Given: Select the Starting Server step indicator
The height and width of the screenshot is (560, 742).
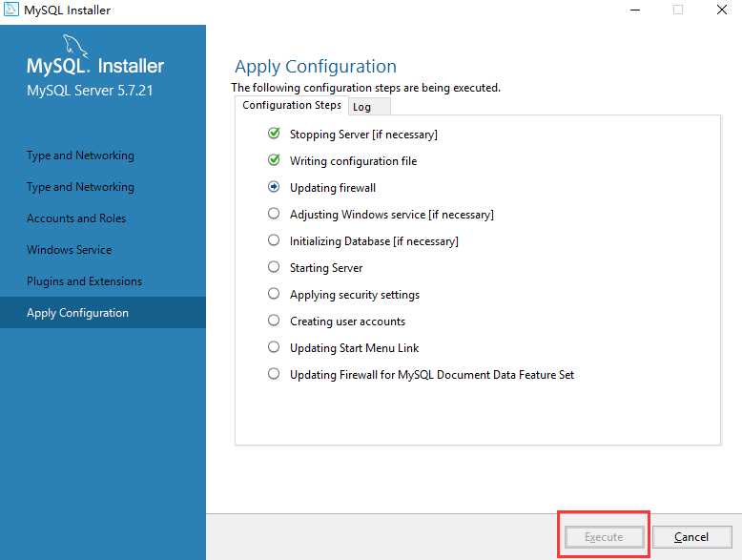Looking at the screenshot, I should (x=274, y=267).
